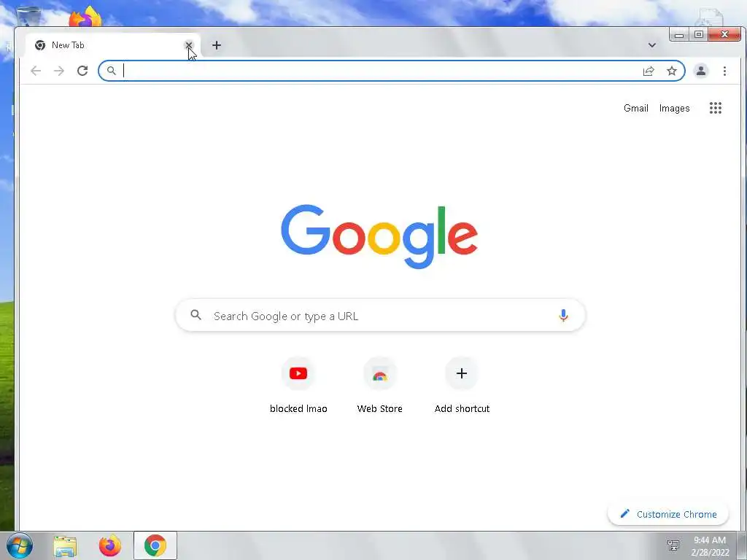The image size is (747, 560).
Task: Click the network tray icon
Action: (x=673, y=545)
